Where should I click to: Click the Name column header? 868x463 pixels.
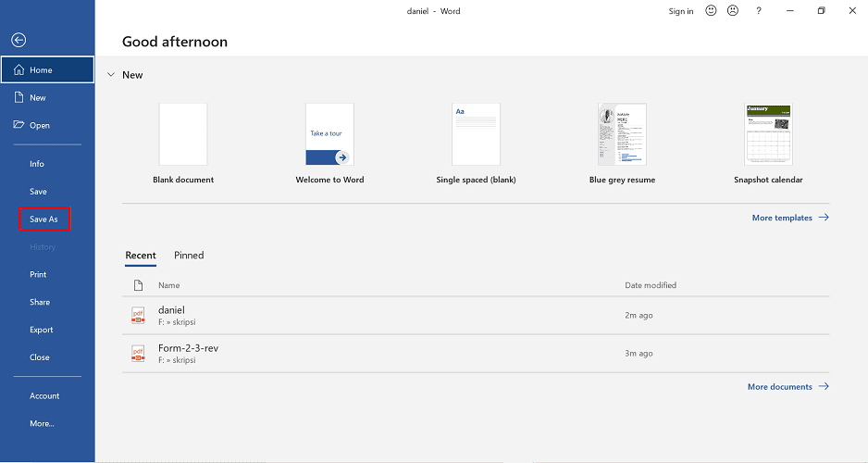tap(168, 285)
